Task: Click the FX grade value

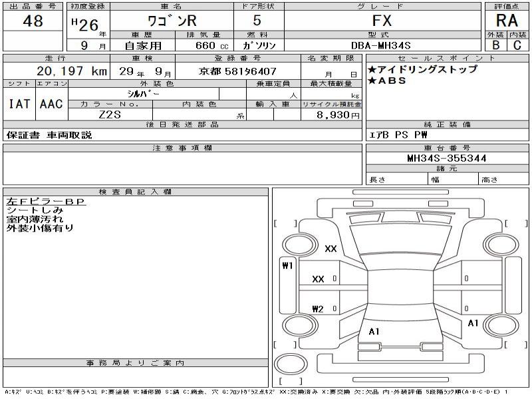Action: [x=382, y=21]
